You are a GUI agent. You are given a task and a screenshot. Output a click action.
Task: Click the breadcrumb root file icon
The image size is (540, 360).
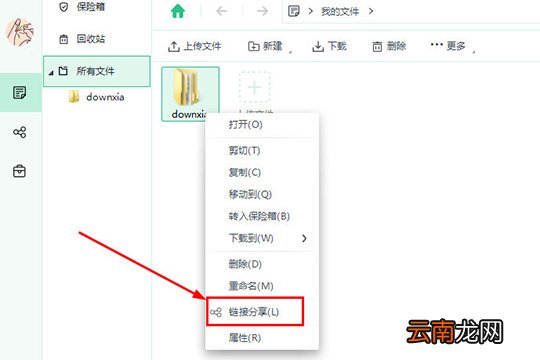[x=293, y=11]
